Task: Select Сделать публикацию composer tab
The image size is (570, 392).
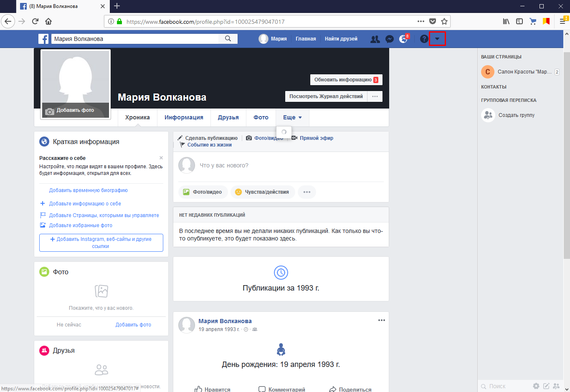Action: 208,138
